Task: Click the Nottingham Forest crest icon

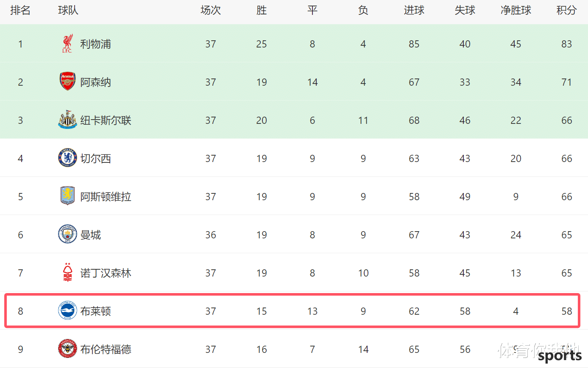Action: [x=67, y=272]
